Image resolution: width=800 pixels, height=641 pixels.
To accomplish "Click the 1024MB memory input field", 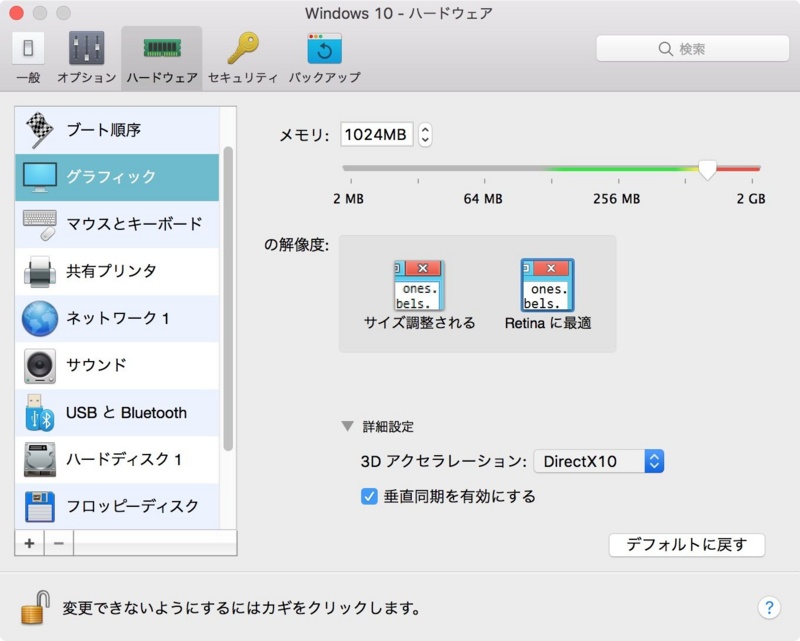I will (377, 135).
